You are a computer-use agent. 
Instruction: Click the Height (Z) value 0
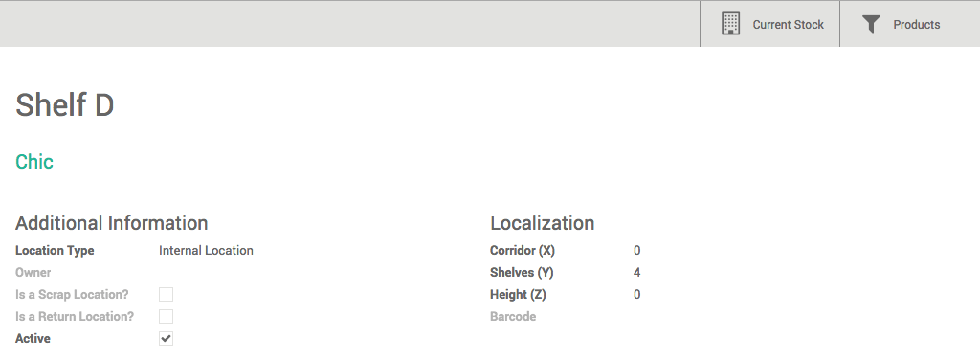click(x=636, y=295)
